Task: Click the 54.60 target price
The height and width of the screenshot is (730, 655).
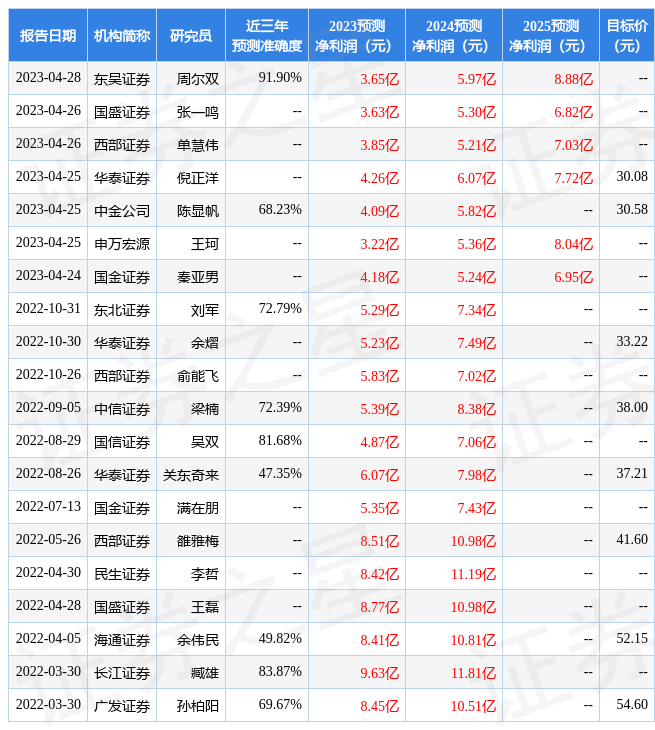Action: point(632,705)
